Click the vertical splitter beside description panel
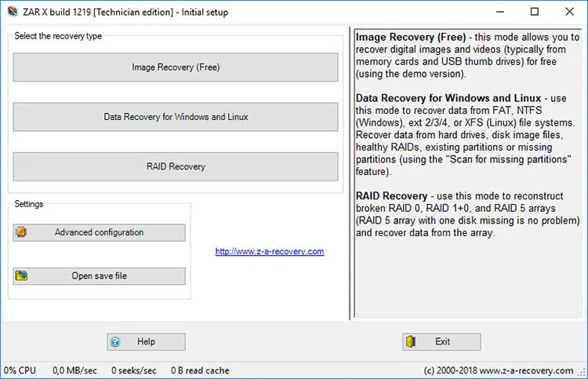Viewport: 588px width, 379px height. click(350, 173)
